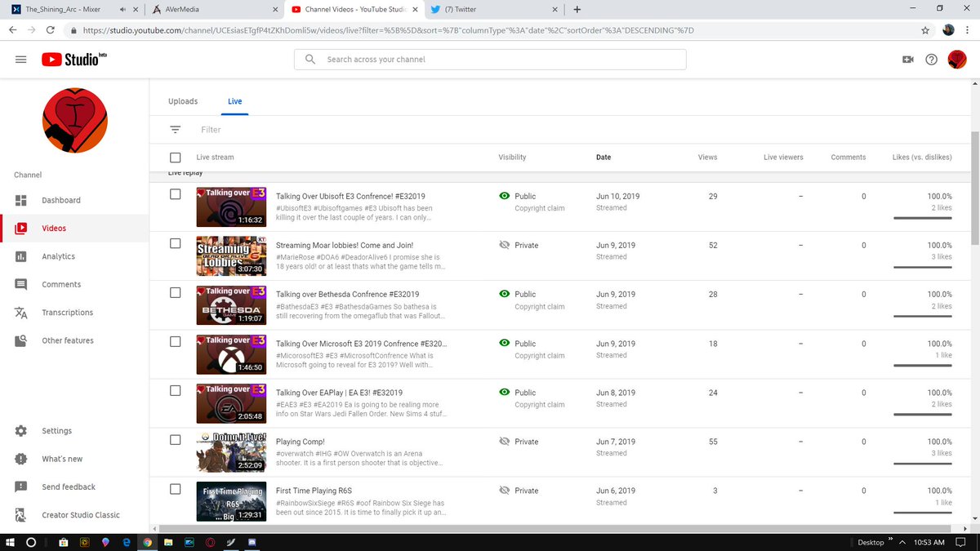Screen dimensions: 980x551
Task: Show hidden system tray icons chevron
Action: [902, 542]
